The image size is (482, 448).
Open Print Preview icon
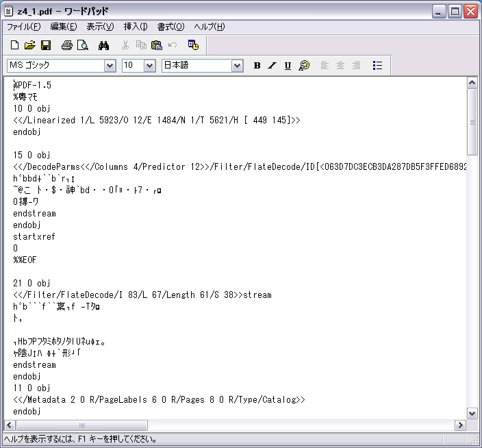[x=83, y=45]
